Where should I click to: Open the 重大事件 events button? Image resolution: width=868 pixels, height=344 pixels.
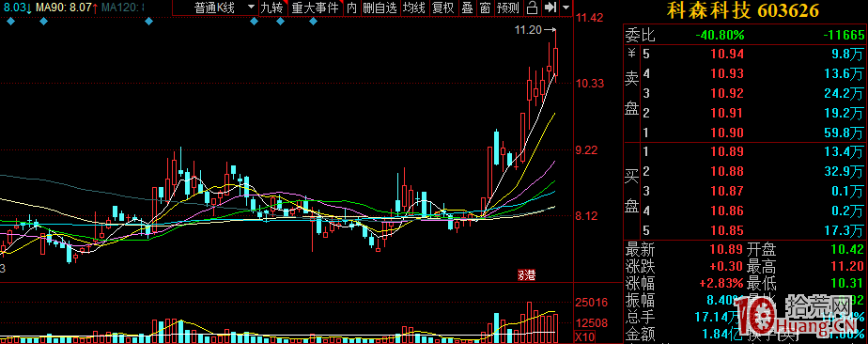click(x=315, y=8)
